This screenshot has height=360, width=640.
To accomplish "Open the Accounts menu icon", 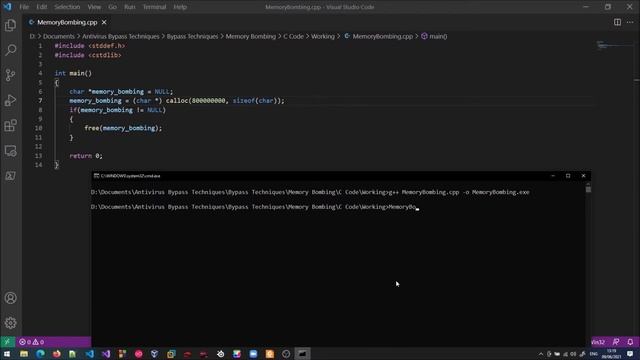I will 11,298.
